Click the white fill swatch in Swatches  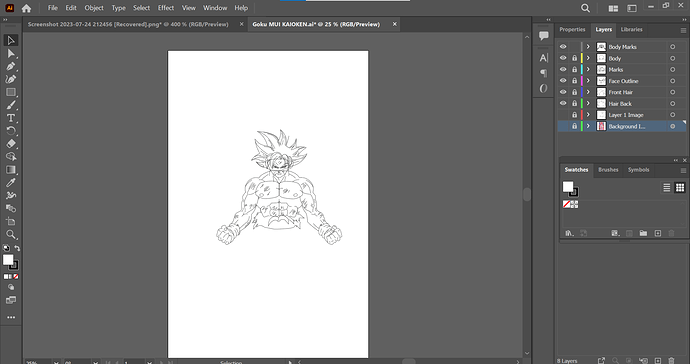click(568, 187)
